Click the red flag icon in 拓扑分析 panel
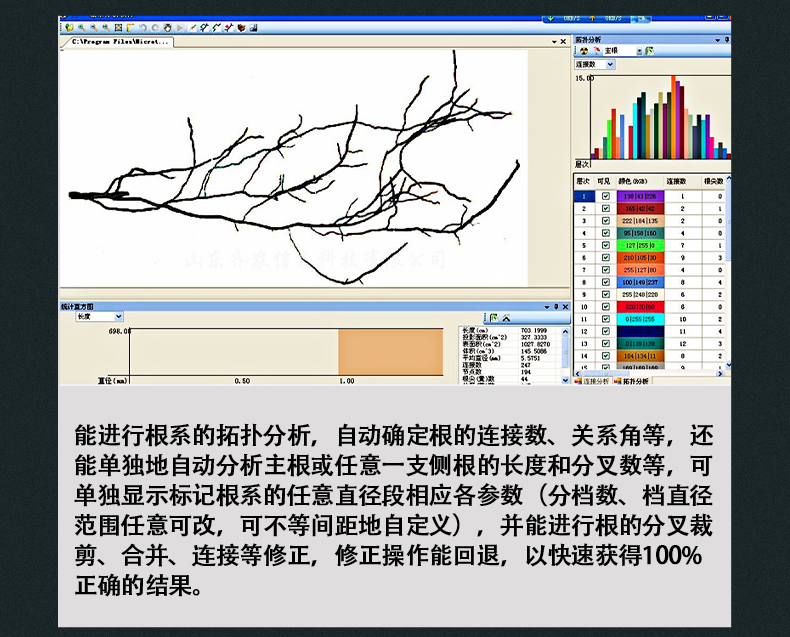The height and width of the screenshot is (637, 790). pyautogui.click(x=596, y=50)
